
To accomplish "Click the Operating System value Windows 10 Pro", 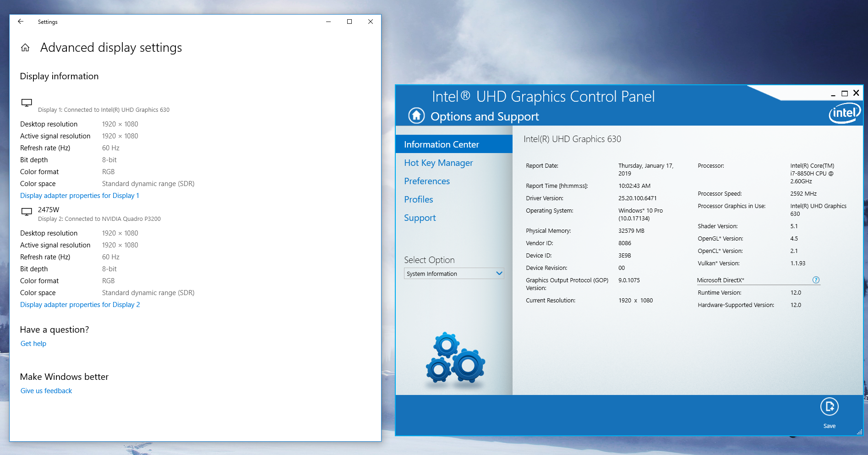I will pos(641,214).
